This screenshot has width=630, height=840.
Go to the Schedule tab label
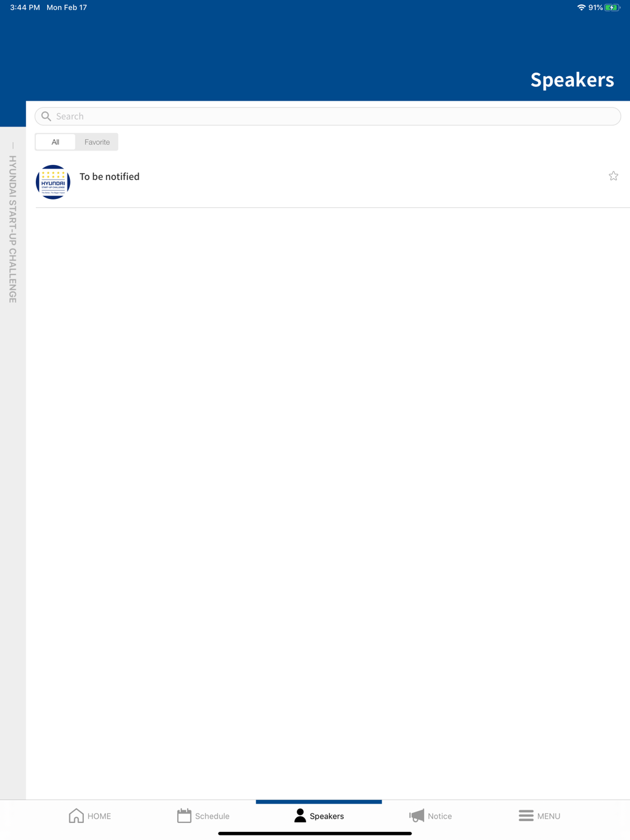pyautogui.click(x=212, y=816)
